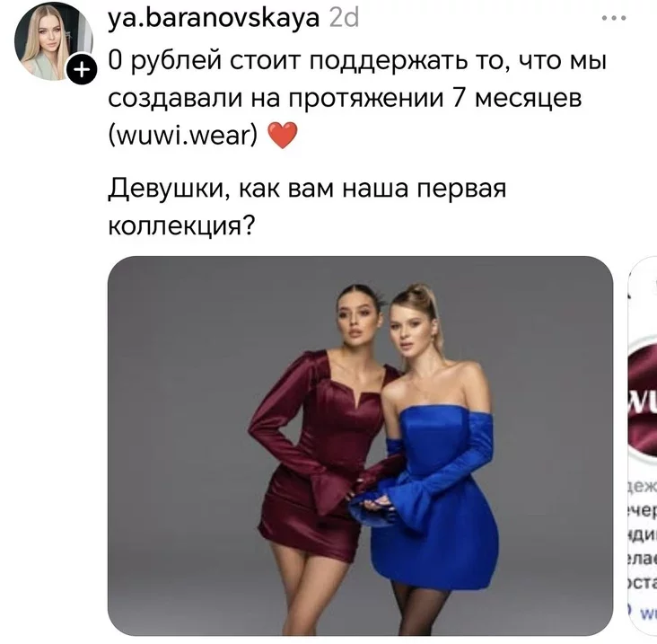Click the word "коллекция?" in the post
This screenshot has width=657, height=644.
tap(181, 226)
